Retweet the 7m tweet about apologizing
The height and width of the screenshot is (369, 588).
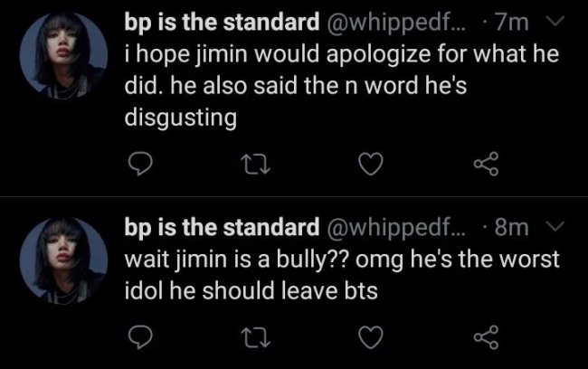point(254,165)
